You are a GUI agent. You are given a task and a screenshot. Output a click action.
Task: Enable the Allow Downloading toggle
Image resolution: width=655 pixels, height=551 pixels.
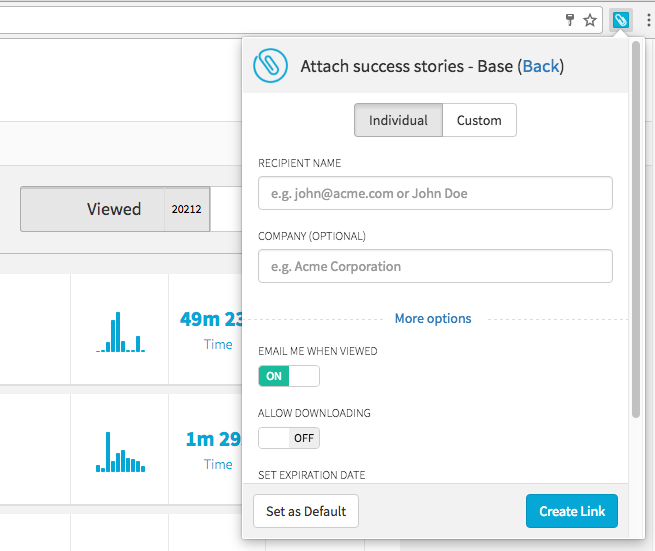(x=289, y=438)
